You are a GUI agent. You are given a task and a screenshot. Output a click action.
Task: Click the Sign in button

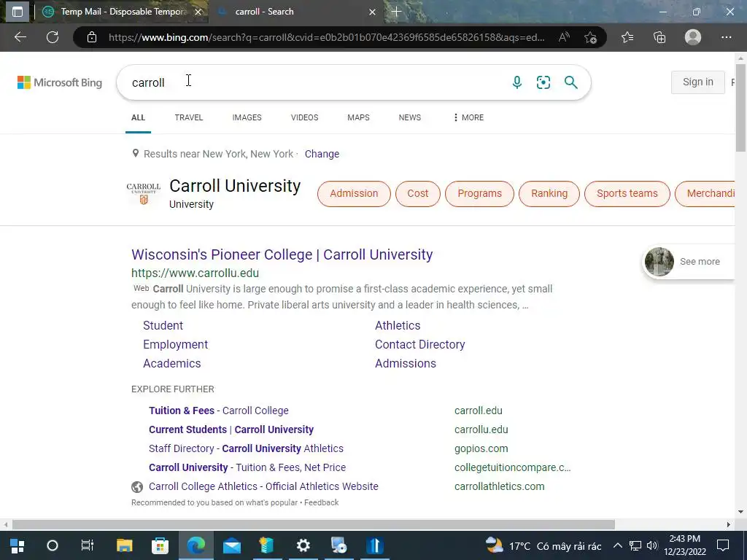click(698, 82)
